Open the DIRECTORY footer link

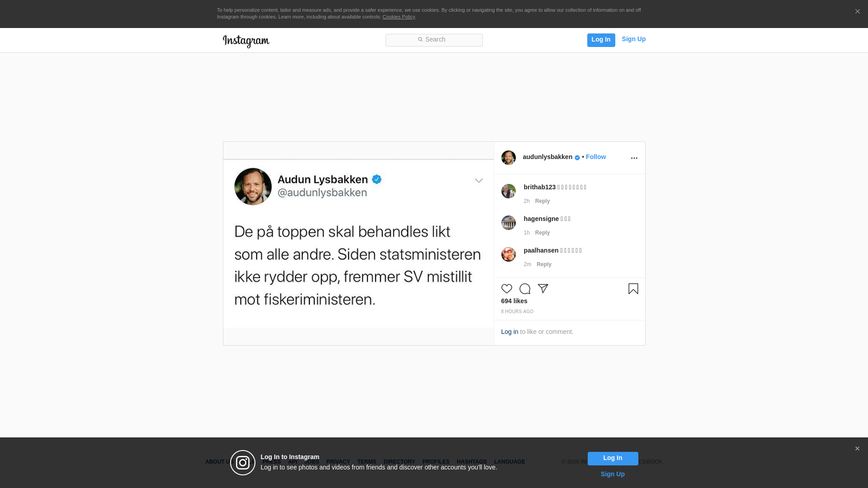(399, 462)
